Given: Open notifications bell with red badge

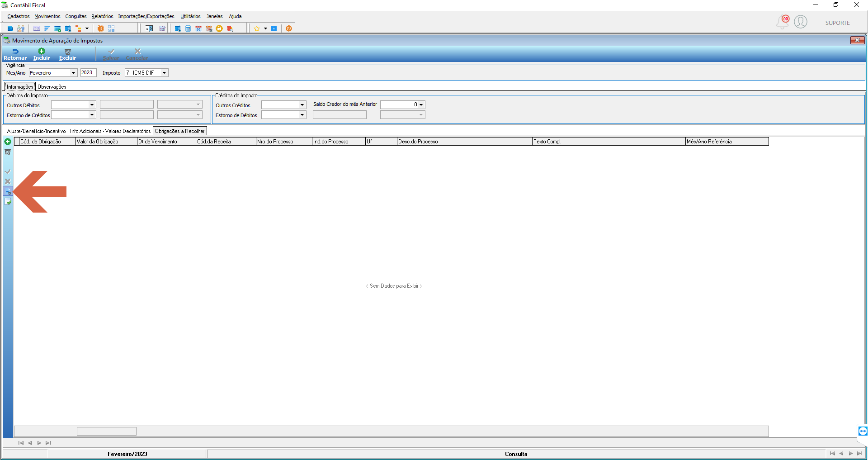Looking at the screenshot, I should tap(783, 22).
